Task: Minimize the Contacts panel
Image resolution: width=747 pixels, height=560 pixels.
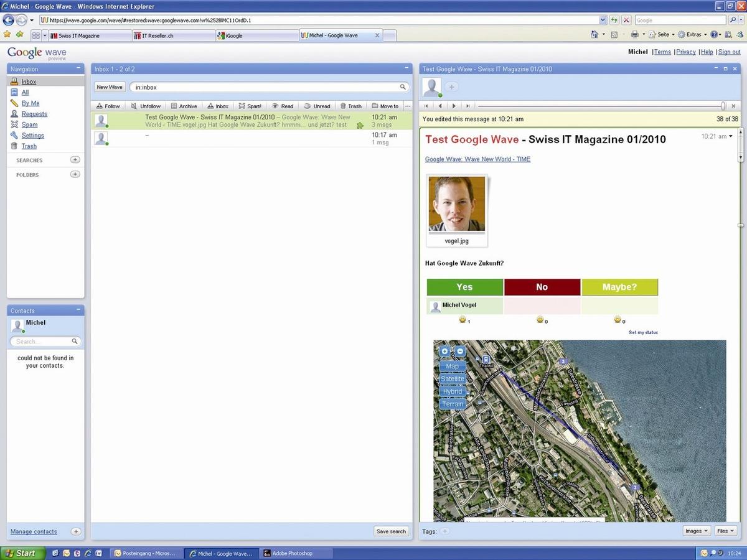Action: click(x=78, y=310)
